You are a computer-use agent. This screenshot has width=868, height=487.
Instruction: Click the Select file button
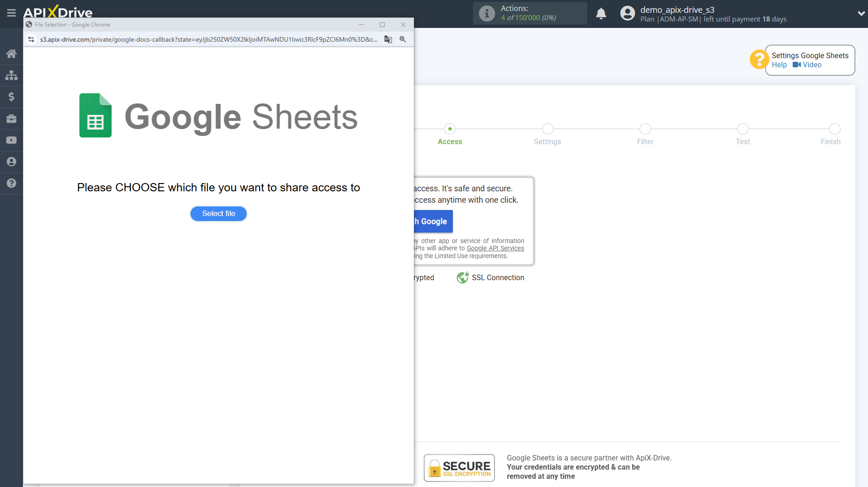pyautogui.click(x=218, y=214)
